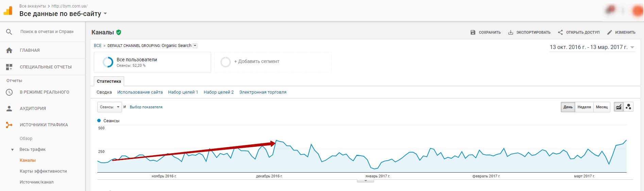
Task: Set chart granularity to Месяц
Action: pyautogui.click(x=601, y=107)
